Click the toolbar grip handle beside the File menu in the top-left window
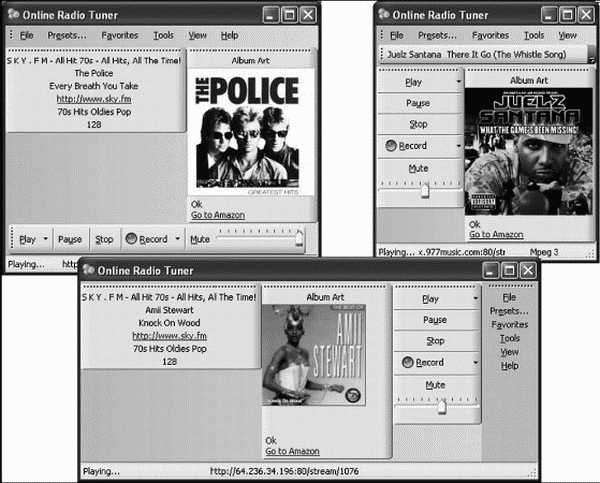This screenshot has height=483, width=600. [x=11, y=35]
